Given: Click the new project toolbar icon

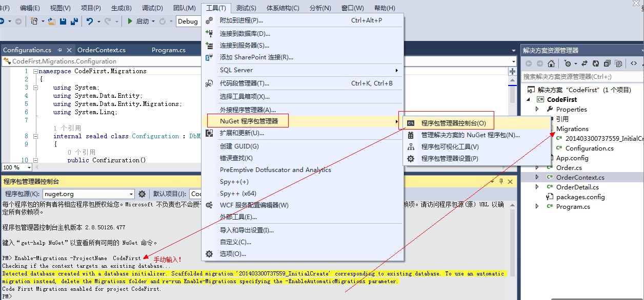Looking at the screenshot, I should [34, 21].
